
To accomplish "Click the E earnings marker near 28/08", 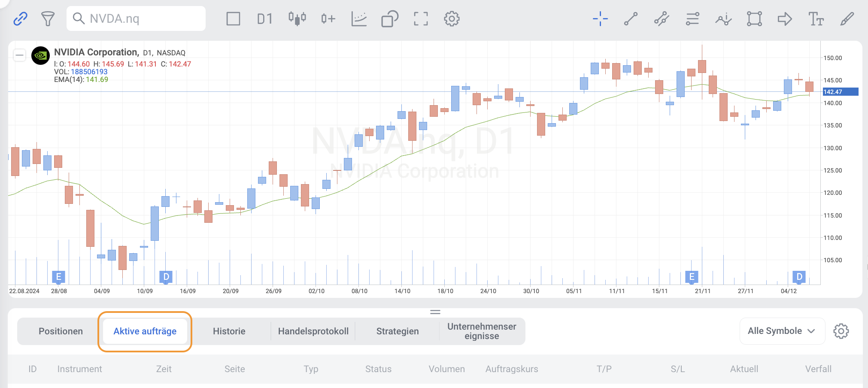I will tap(58, 277).
